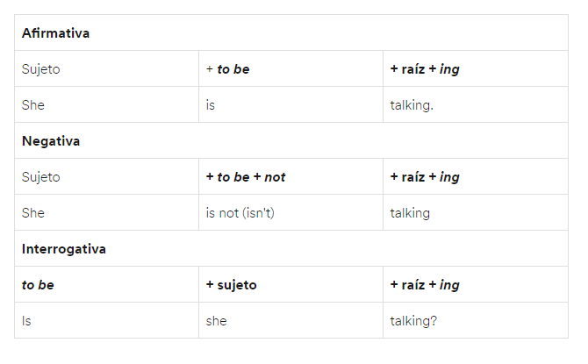Click the "talking" cell in the Negativa example
Viewport: 588px width, 364px height.
[410, 213]
